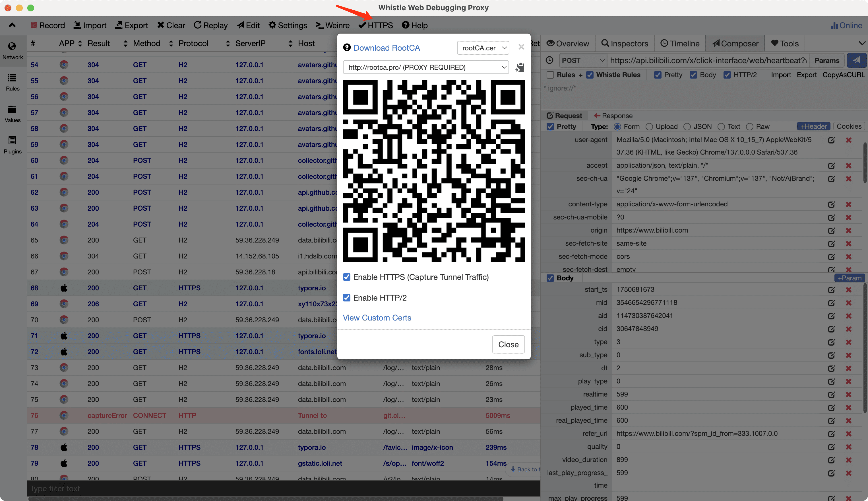
Task: Sort sessions by Result column arrows
Action: 125,43
